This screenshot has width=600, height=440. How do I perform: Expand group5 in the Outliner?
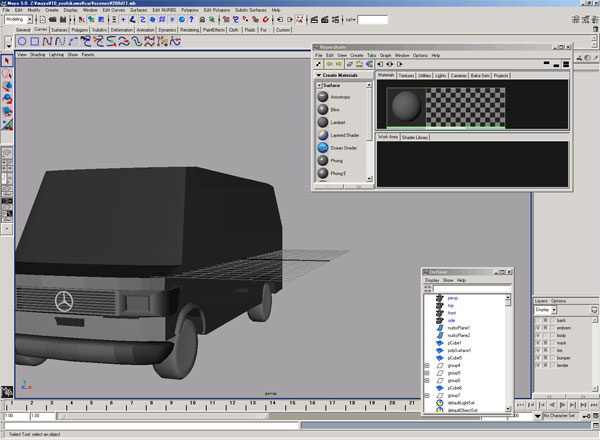coord(427,373)
